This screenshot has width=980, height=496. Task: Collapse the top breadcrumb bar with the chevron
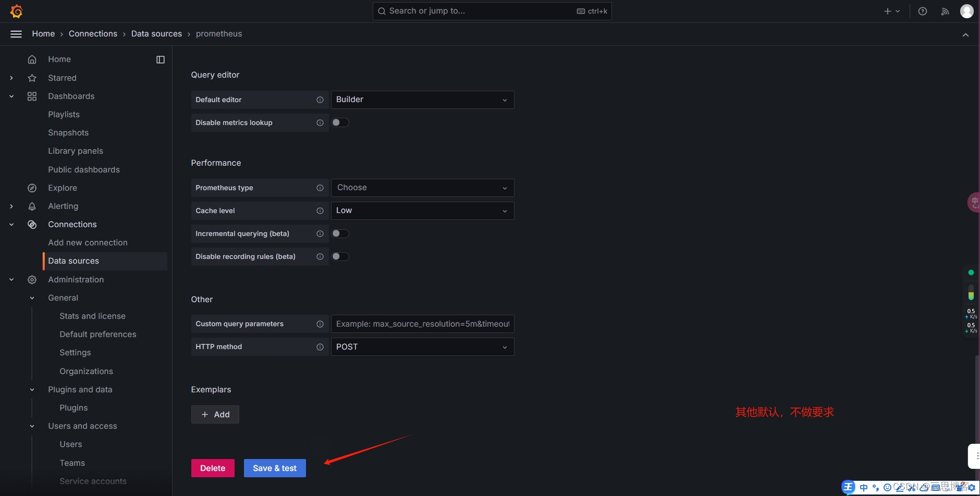point(965,35)
